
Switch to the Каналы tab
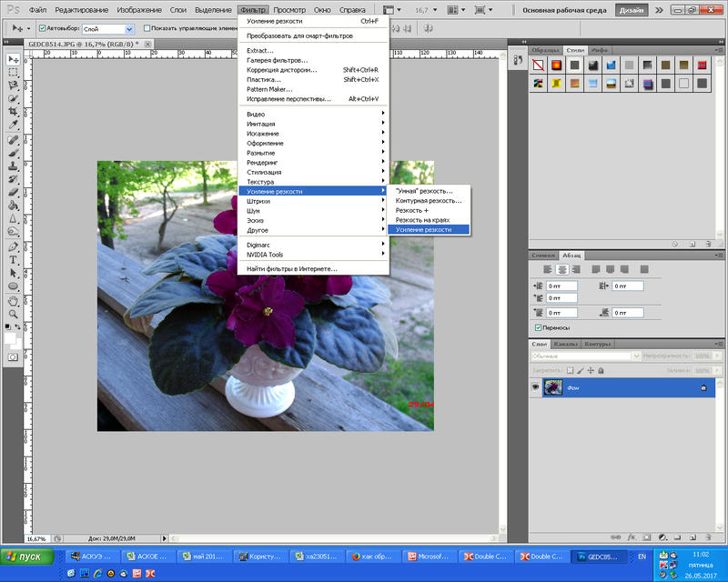[x=565, y=345]
